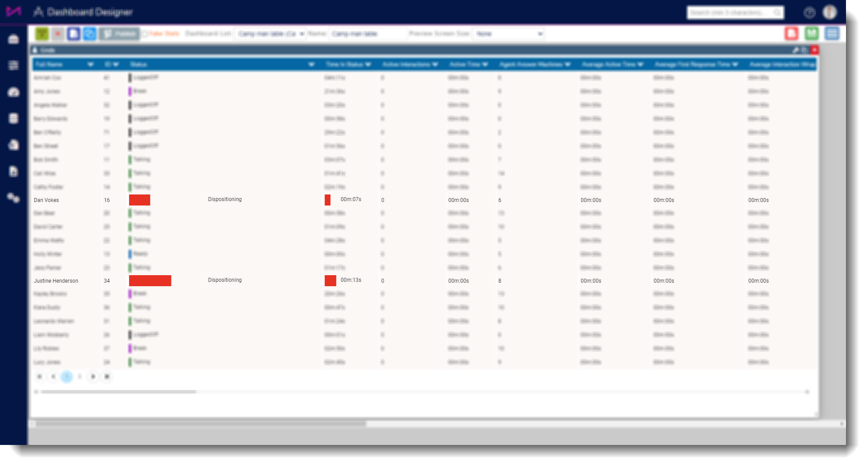Toggle the False State checkbox
Viewport: 868px width, 467px height.
(x=145, y=34)
